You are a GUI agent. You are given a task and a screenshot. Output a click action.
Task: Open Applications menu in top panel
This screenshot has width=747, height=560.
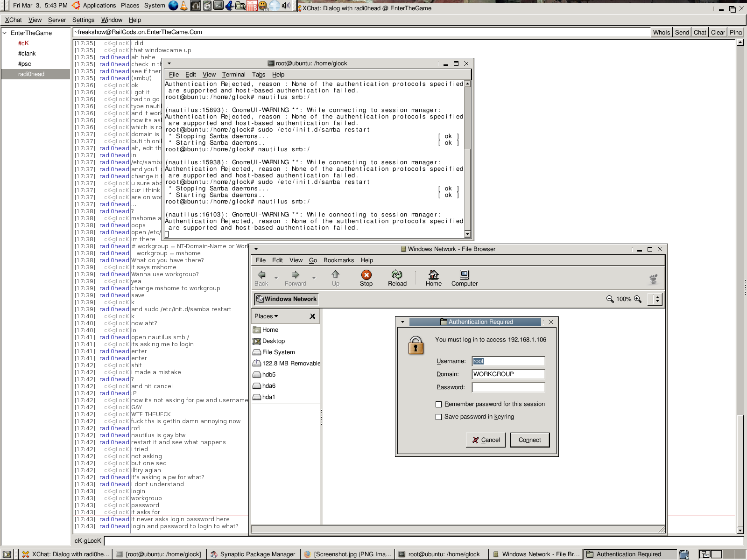[99, 6]
